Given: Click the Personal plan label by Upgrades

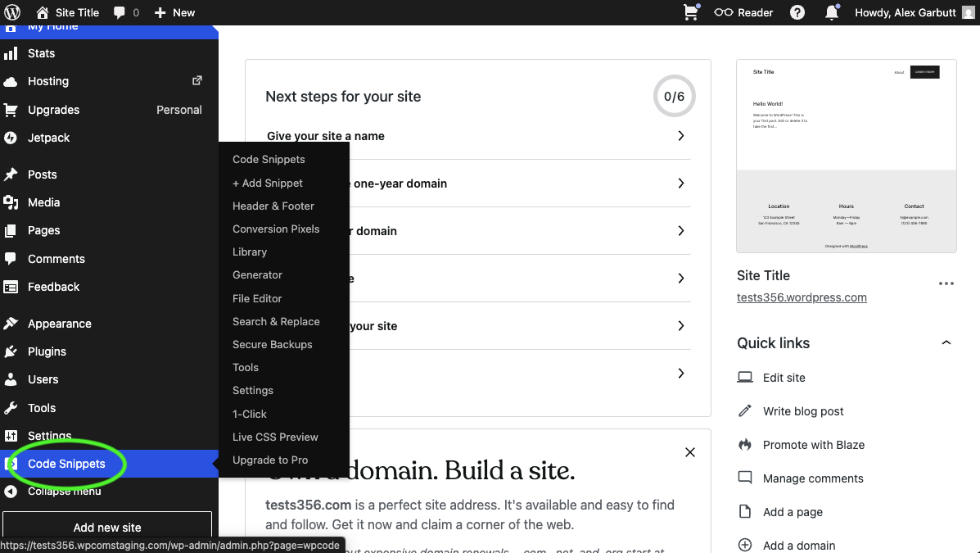Looking at the screenshot, I should click(178, 110).
